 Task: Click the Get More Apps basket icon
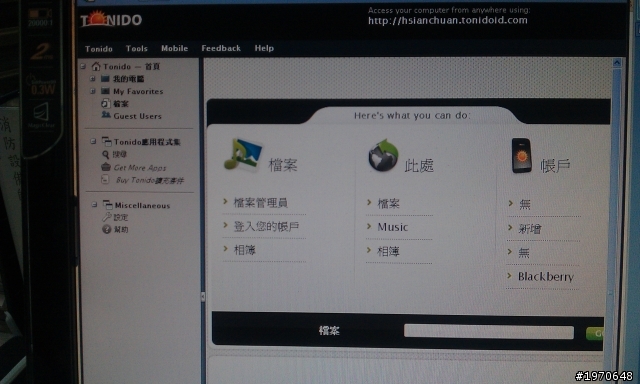106,166
